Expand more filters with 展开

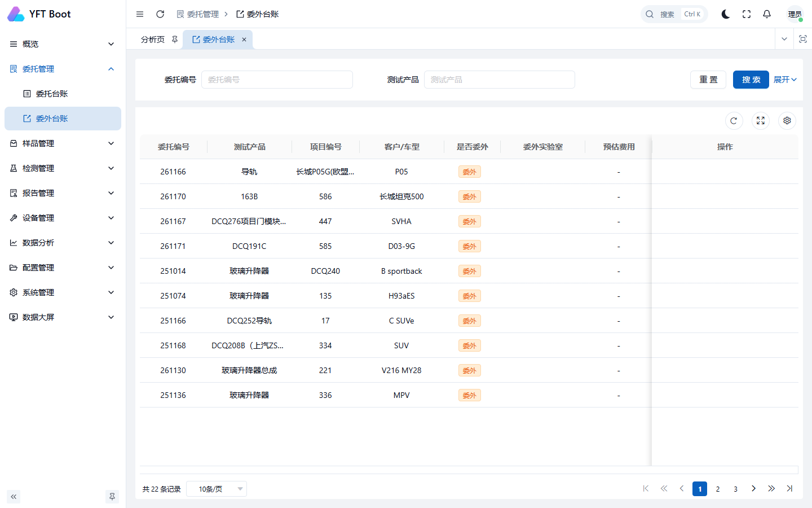pyautogui.click(x=785, y=80)
